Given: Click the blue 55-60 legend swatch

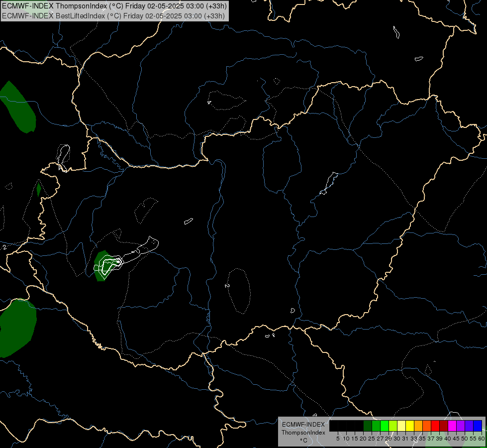Looking at the screenshot, I should [478, 426].
